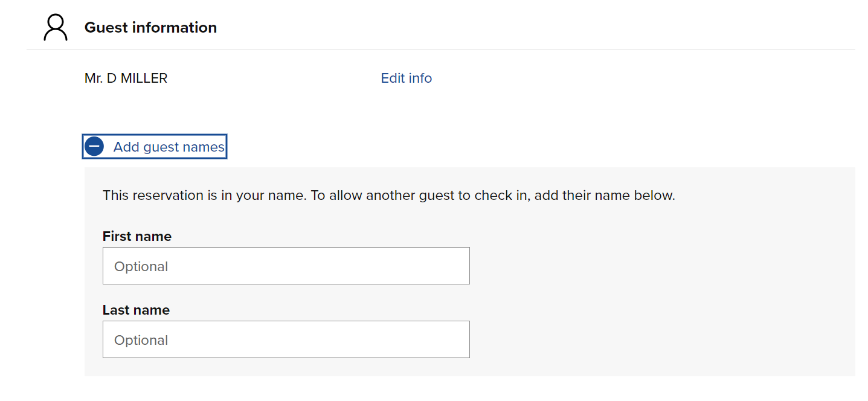The height and width of the screenshot is (401, 868).
Task: Focus the Last name input field
Action: click(x=286, y=339)
